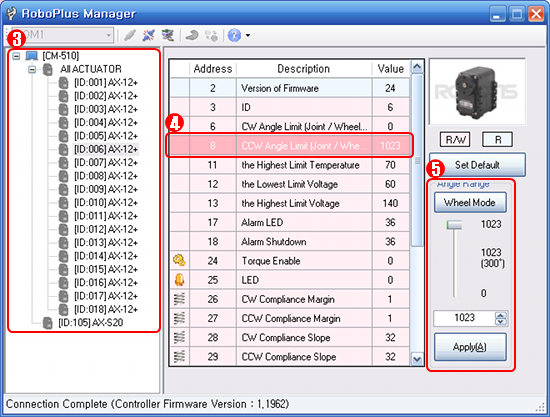The height and width of the screenshot is (417, 550).
Task: Select the Lowest Limit Voltage row
Action: pyautogui.click(x=290, y=184)
